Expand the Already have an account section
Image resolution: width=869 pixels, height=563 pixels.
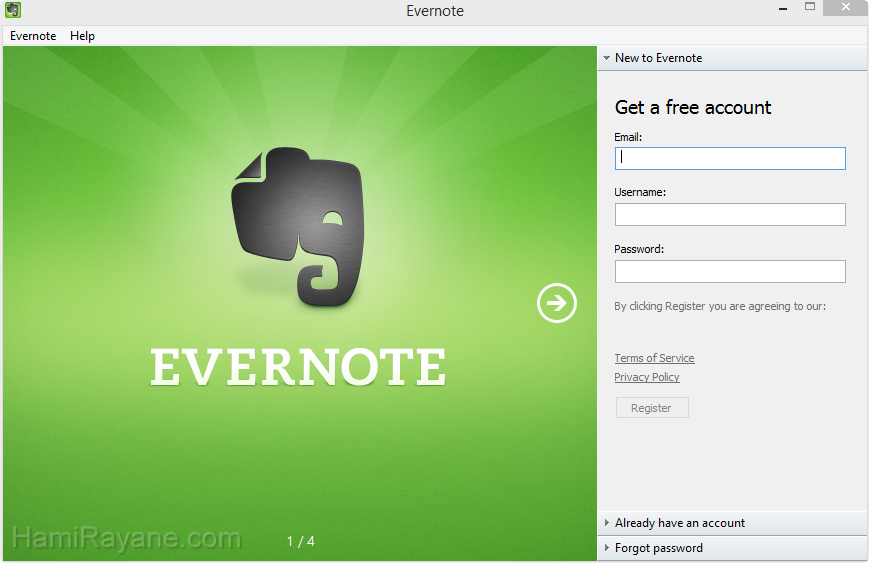pyautogui.click(x=679, y=523)
